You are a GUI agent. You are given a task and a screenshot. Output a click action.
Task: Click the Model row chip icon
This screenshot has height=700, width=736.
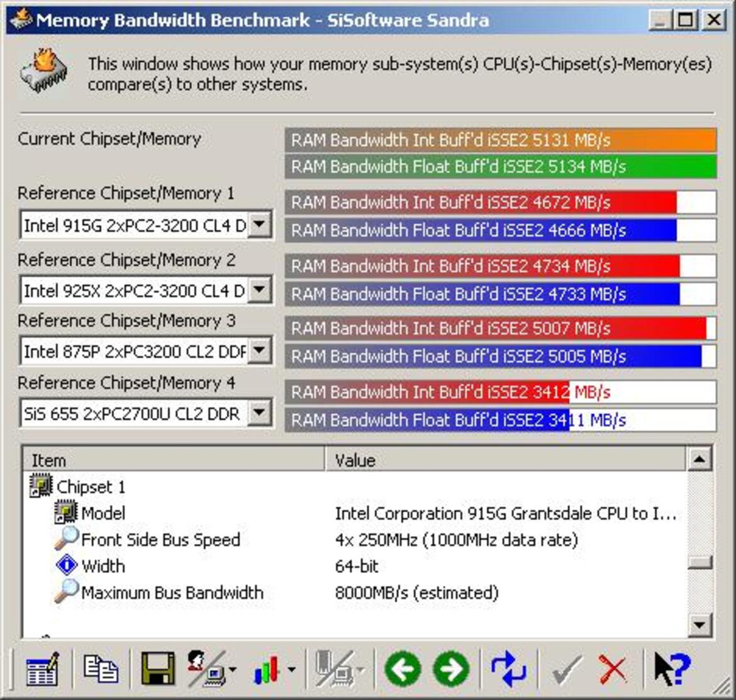pos(65,512)
